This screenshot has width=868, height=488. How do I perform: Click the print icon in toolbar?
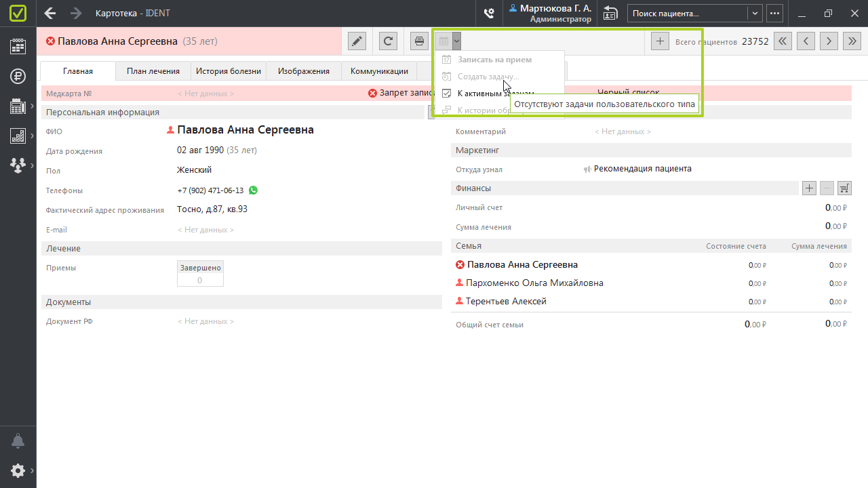coord(420,41)
